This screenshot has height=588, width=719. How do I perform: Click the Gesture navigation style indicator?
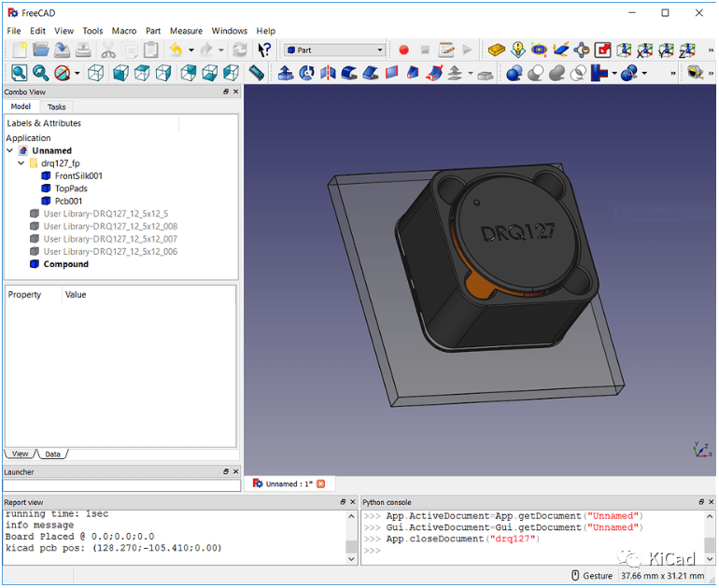click(592, 576)
